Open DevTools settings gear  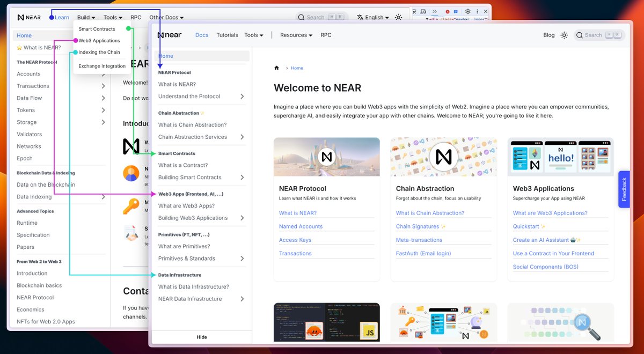click(x=468, y=11)
